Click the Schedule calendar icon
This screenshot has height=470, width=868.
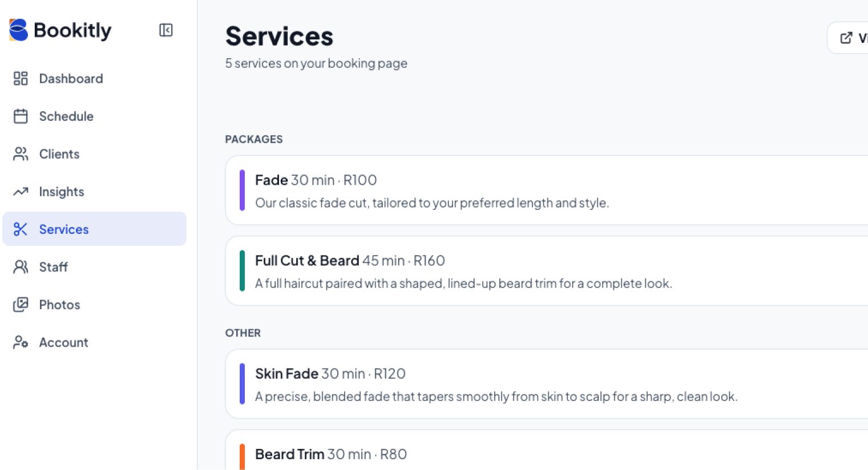point(21,116)
